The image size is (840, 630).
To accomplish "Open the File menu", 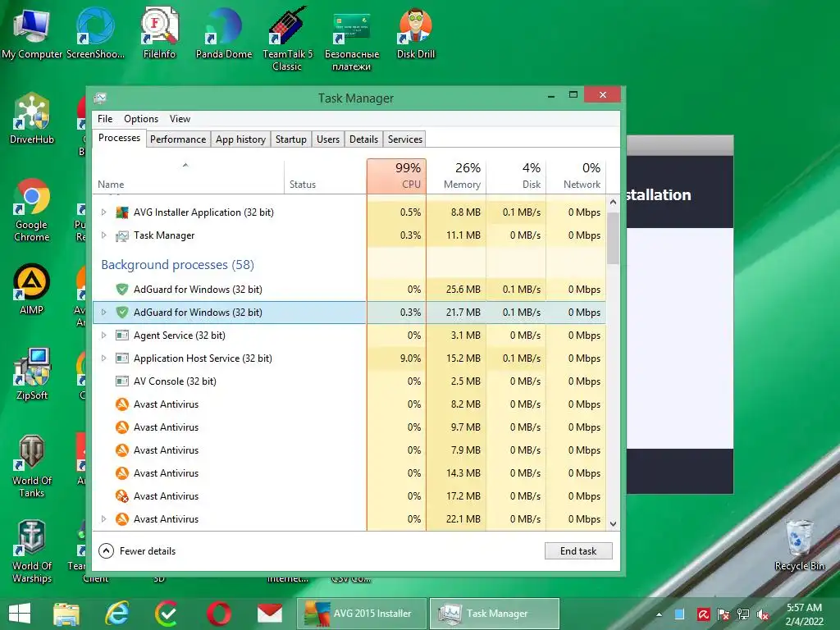I will (105, 119).
